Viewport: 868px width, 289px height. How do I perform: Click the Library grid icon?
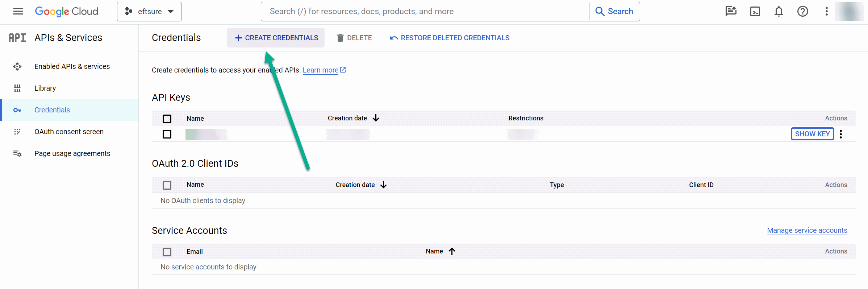click(17, 88)
